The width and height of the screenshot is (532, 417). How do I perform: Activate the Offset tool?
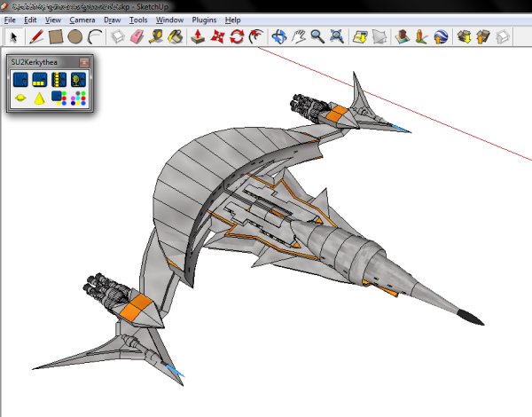pyautogui.click(x=256, y=36)
